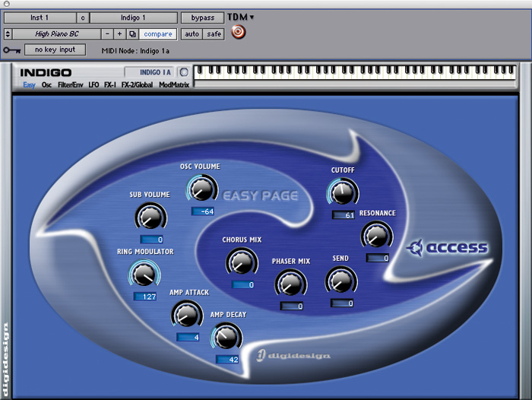Image resolution: width=532 pixels, height=400 pixels.
Task: Click the Send knob
Action: point(341,281)
